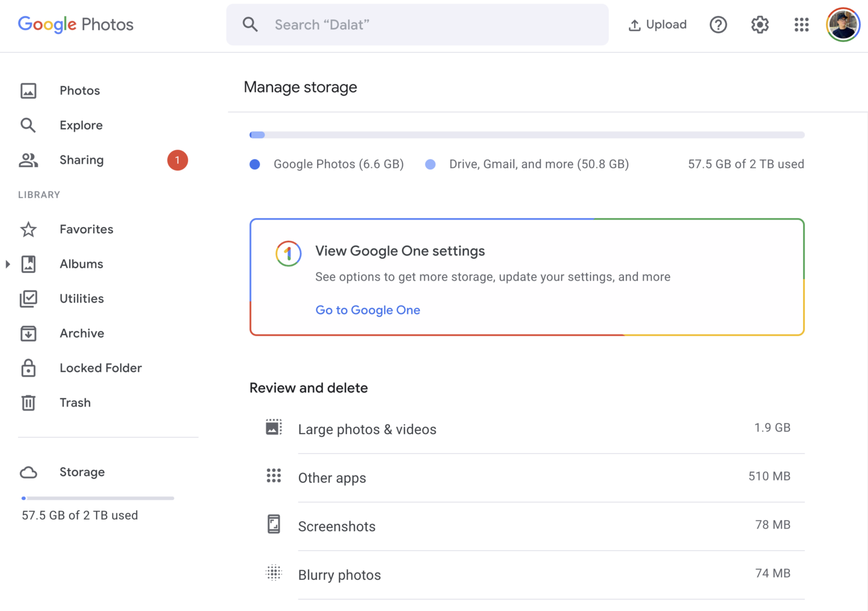868x611 pixels.
Task: Click the Locked Folder padlock icon
Action: (x=28, y=368)
